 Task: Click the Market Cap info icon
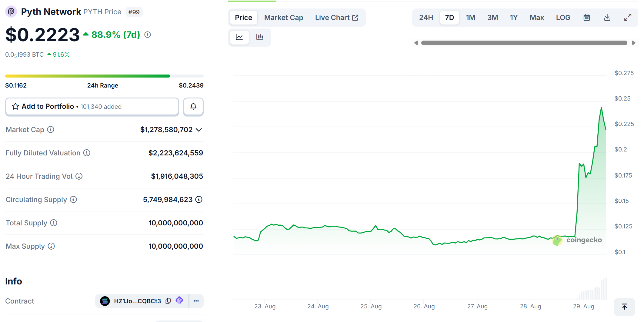(x=51, y=130)
